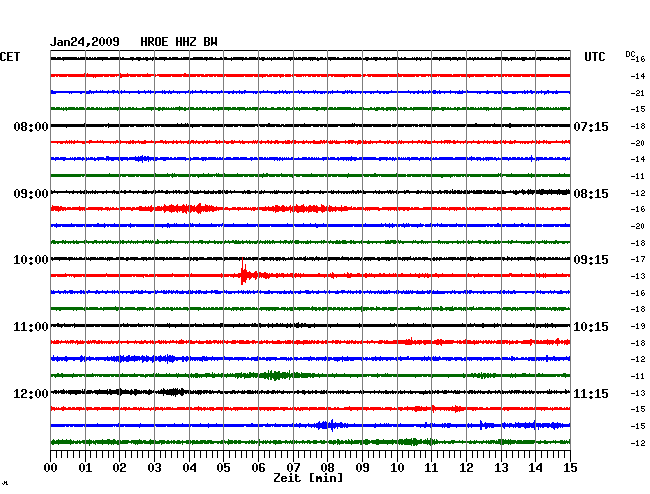Click the green trace burst above 12:00
The width and height of the screenshot is (650, 494).
click(274, 375)
